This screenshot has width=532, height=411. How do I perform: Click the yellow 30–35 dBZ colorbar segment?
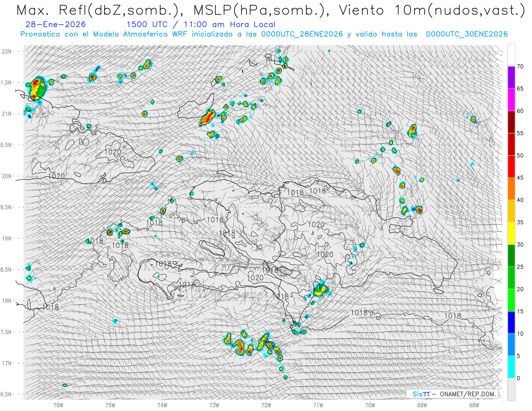click(511, 233)
